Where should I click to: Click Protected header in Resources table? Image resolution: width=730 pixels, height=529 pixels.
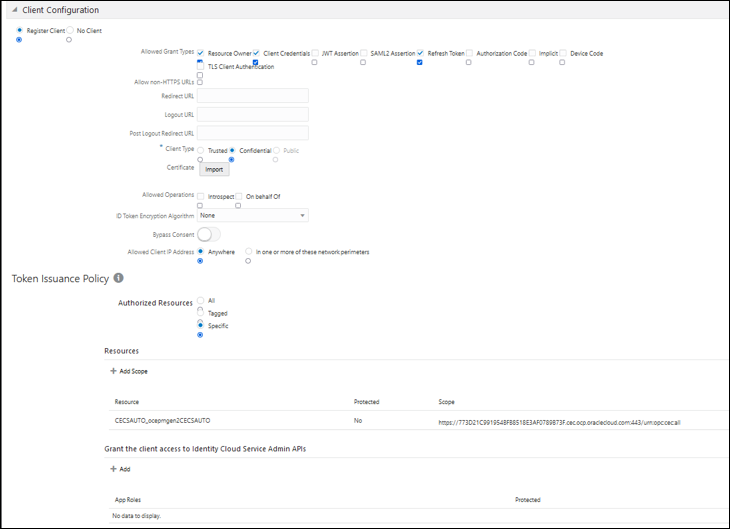point(366,402)
